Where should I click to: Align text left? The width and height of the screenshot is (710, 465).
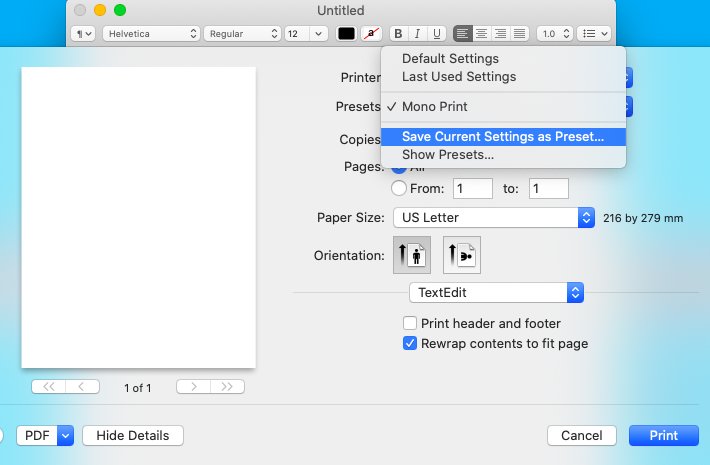pyautogui.click(x=462, y=33)
